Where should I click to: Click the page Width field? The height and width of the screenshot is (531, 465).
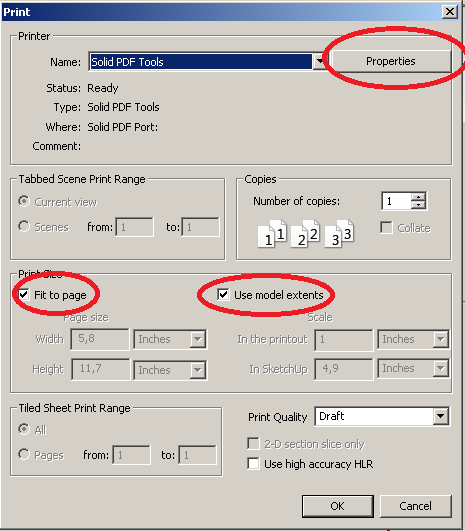pos(100,339)
